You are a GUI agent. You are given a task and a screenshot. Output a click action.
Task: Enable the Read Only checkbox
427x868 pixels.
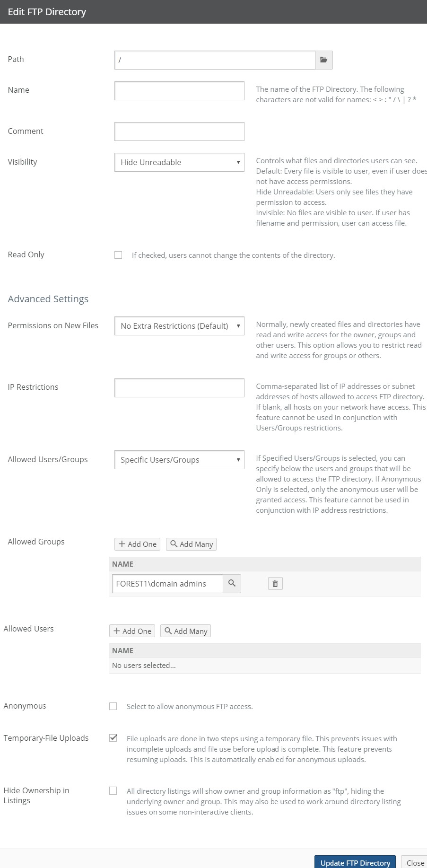pos(118,255)
